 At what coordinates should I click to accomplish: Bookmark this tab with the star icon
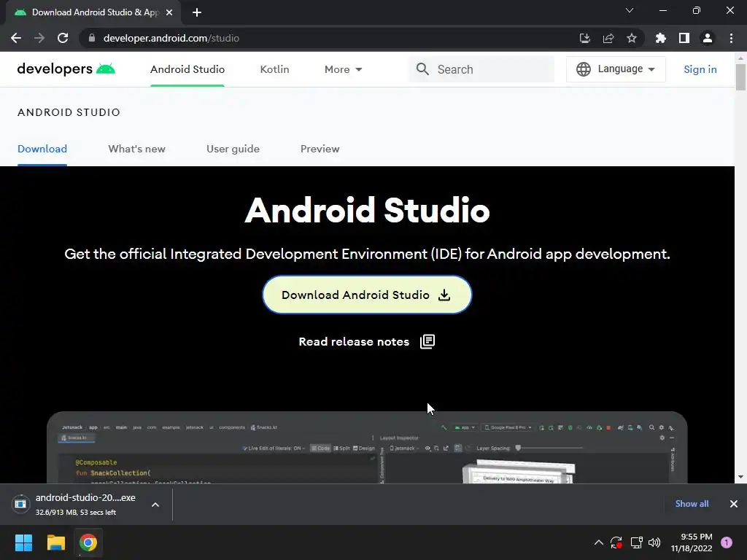point(631,38)
